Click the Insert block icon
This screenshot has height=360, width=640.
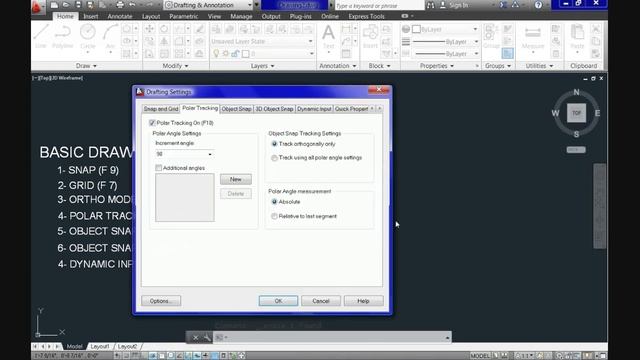pos(370,36)
